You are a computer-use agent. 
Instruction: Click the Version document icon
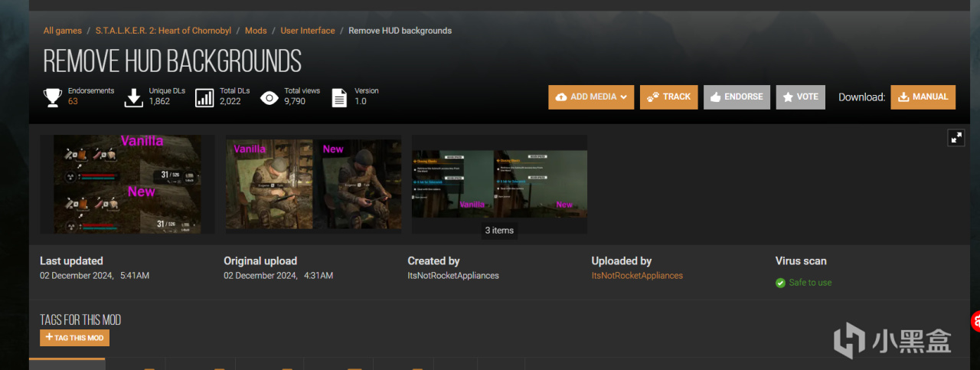[x=339, y=97]
